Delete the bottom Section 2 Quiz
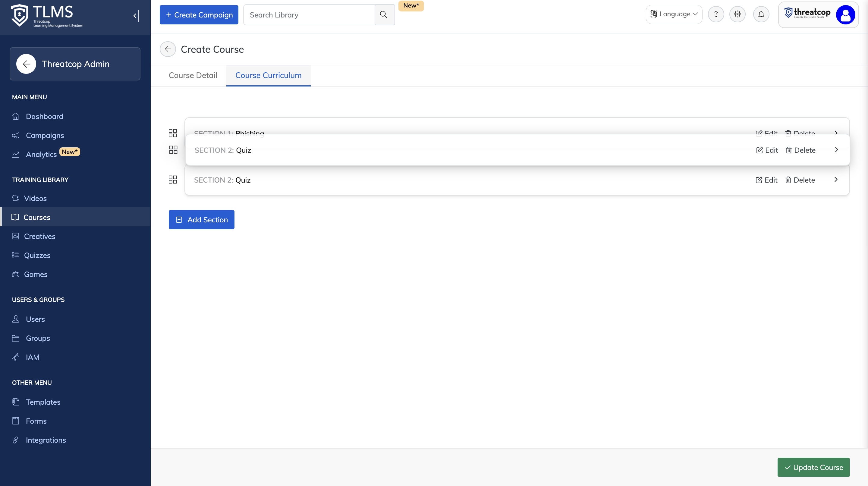This screenshot has width=868, height=486. [800, 180]
